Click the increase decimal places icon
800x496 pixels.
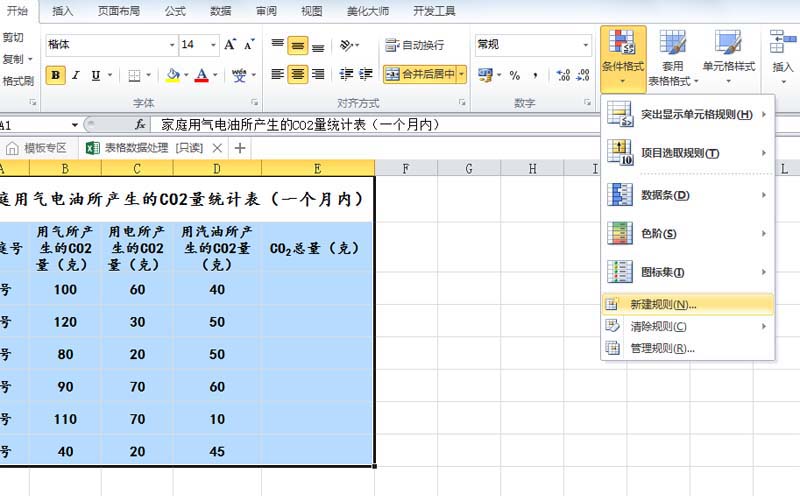[x=563, y=76]
